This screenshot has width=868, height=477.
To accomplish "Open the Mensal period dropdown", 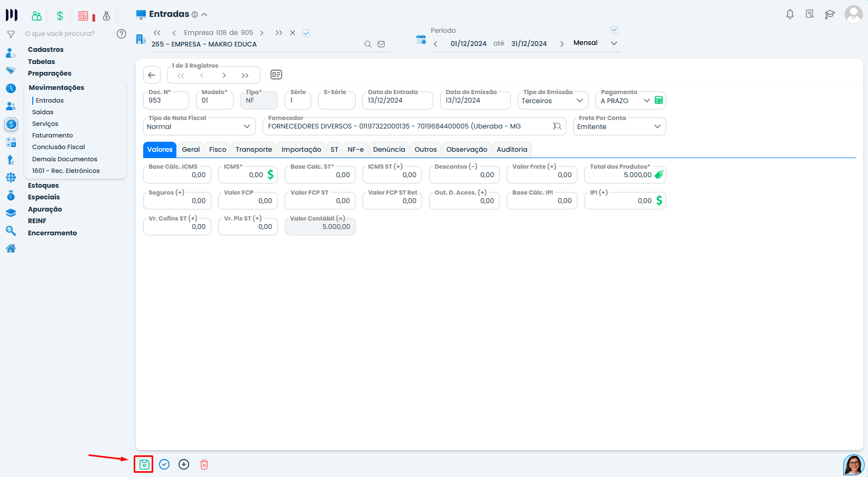I will [x=614, y=43].
